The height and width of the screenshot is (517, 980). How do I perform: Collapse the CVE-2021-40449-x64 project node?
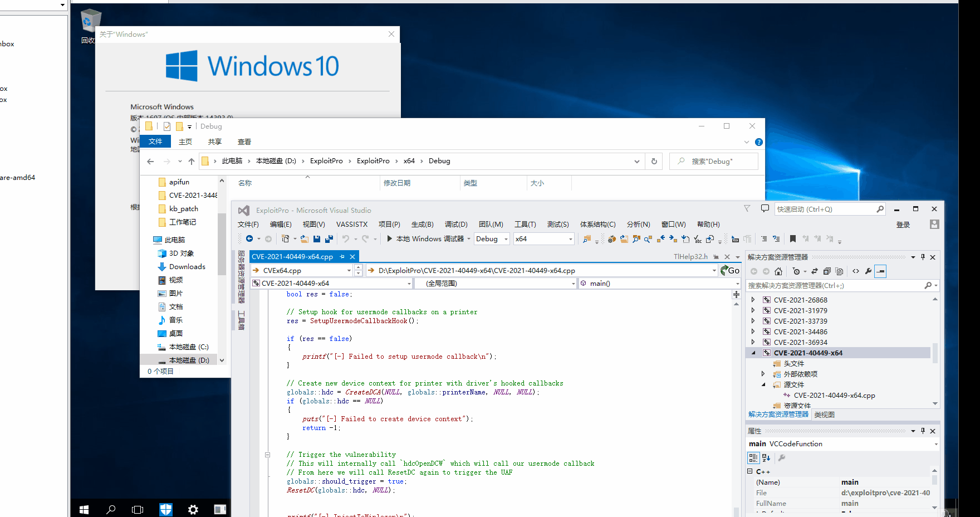coord(753,353)
